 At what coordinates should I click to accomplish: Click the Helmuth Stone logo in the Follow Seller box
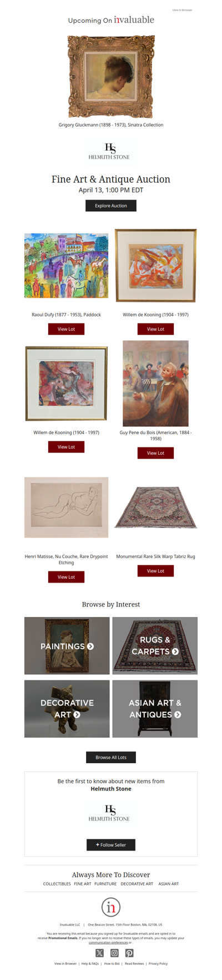point(111,813)
